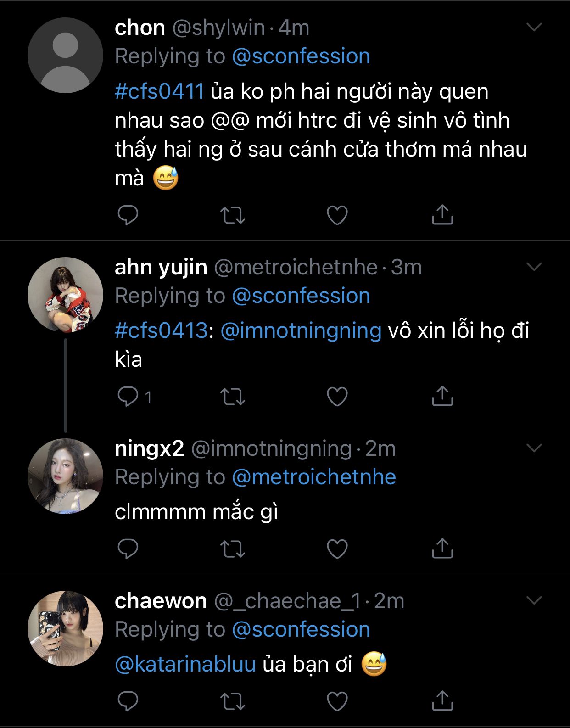Share chaewon's tweet
This screenshot has width=570, height=728.
(x=442, y=701)
